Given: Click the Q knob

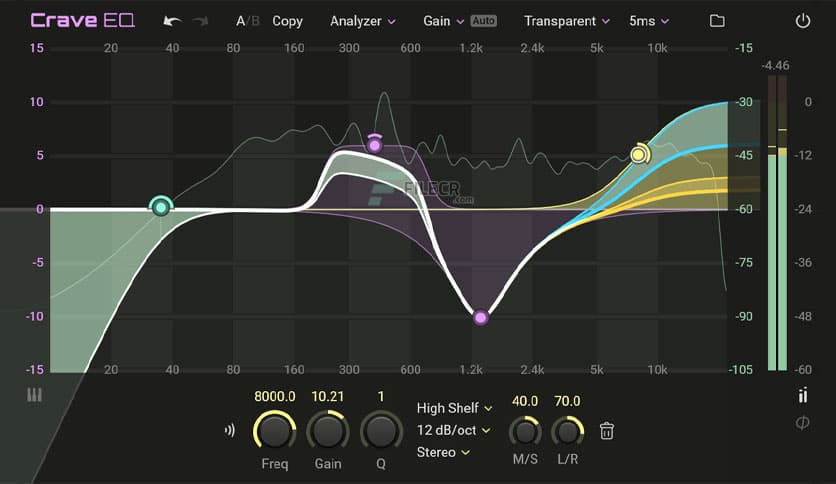Looking at the screenshot, I should pyautogui.click(x=381, y=431).
